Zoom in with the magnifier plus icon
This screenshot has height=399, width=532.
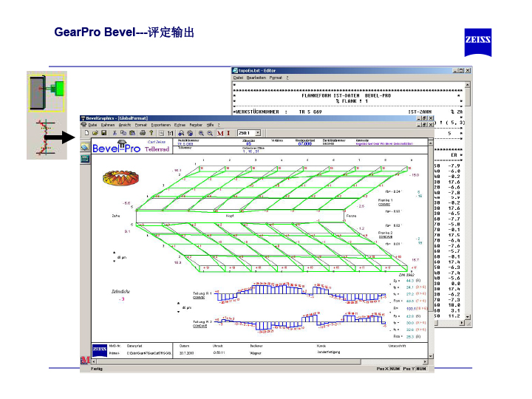tap(201, 133)
